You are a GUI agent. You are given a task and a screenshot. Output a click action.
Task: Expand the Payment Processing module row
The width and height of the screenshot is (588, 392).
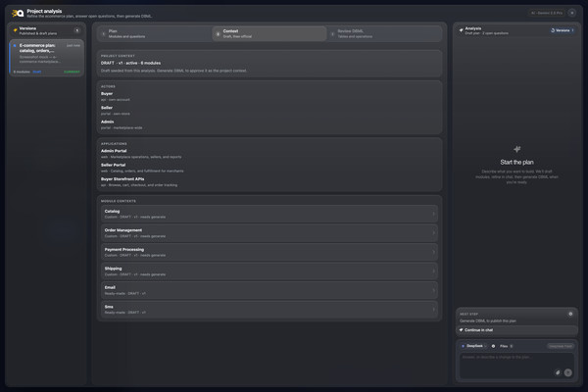[269, 252]
